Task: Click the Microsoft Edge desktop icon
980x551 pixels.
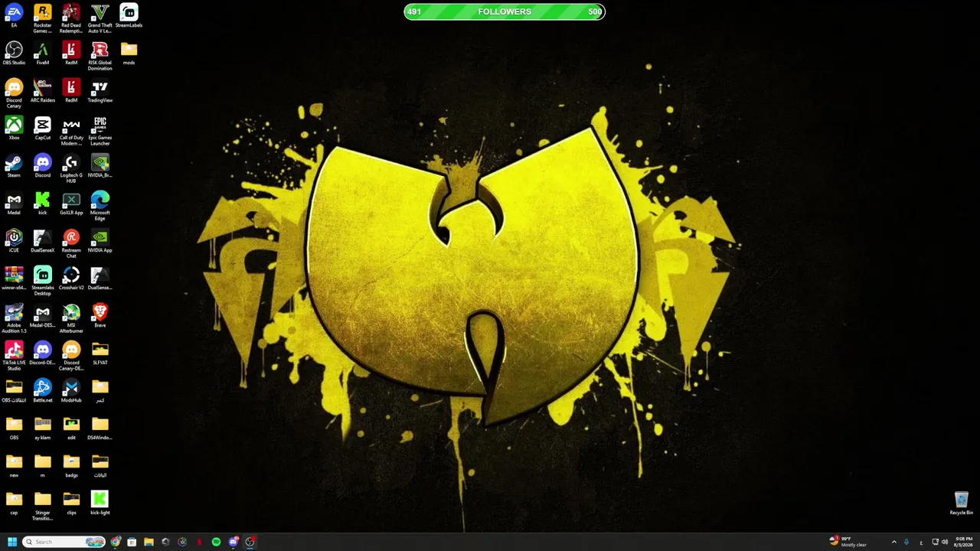Action: point(100,206)
